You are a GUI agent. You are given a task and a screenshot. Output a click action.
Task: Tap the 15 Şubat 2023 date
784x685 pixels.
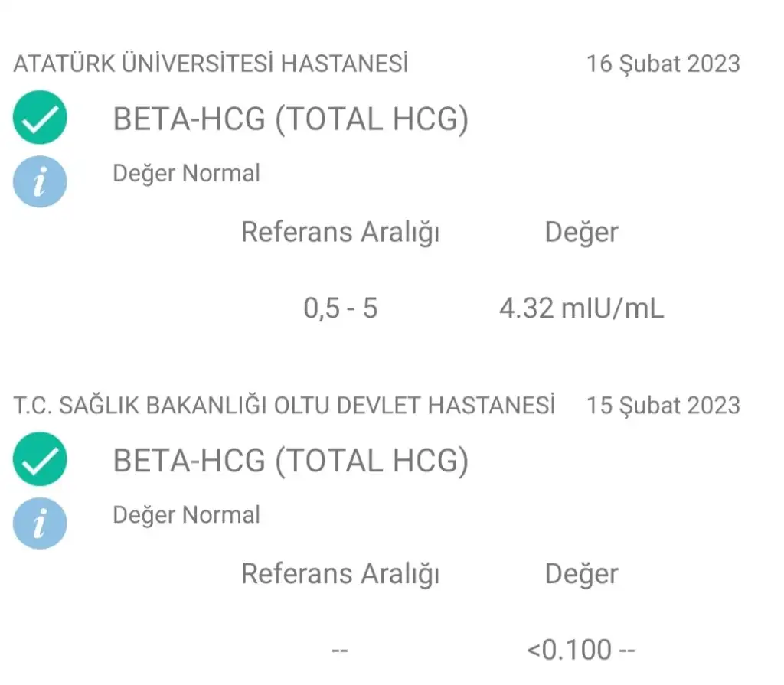(663, 406)
